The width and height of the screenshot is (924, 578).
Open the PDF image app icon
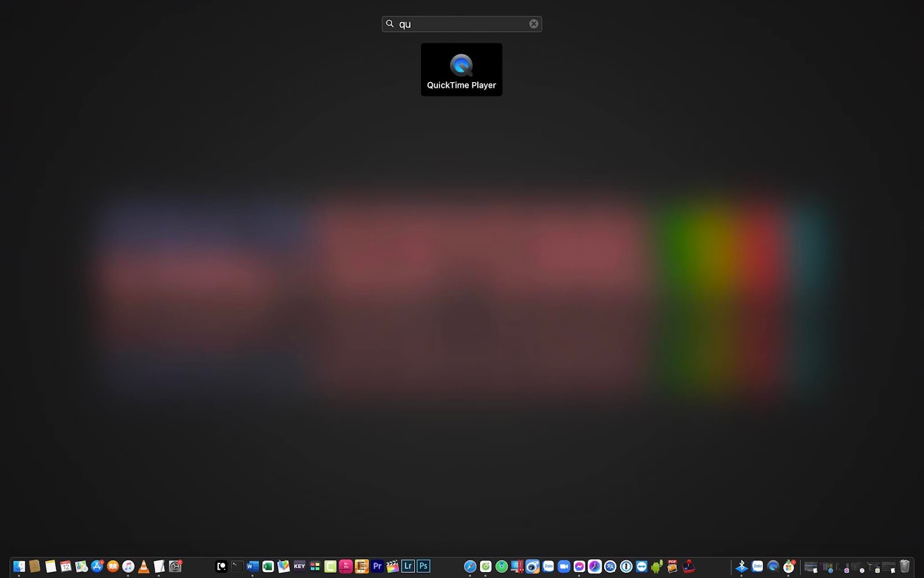(x=672, y=566)
